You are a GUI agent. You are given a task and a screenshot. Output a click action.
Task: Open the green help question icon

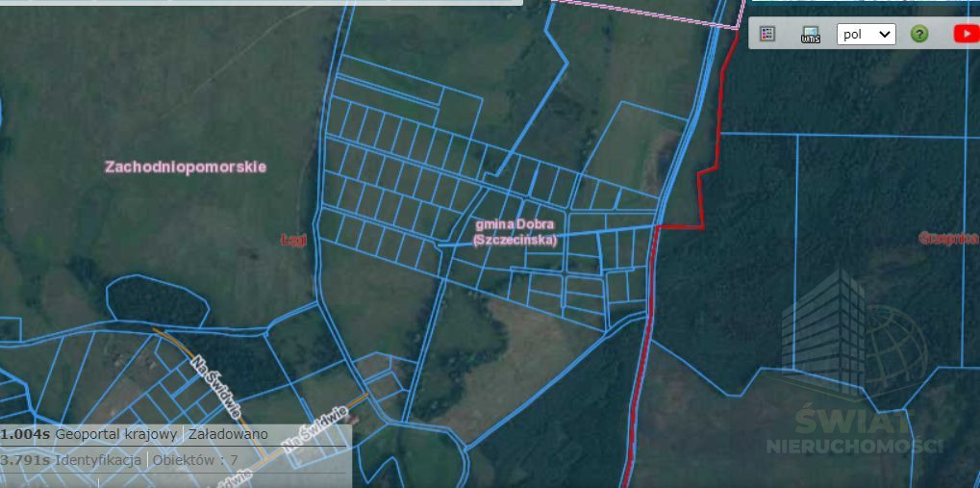(x=919, y=34)
